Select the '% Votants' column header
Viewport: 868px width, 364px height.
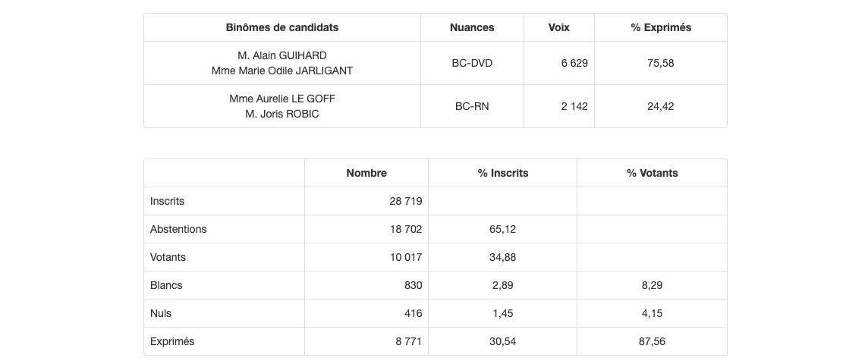tap(653, 173)
